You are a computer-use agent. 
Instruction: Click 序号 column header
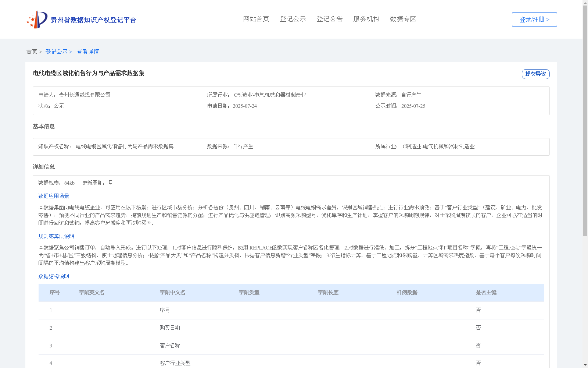(55, 293)
